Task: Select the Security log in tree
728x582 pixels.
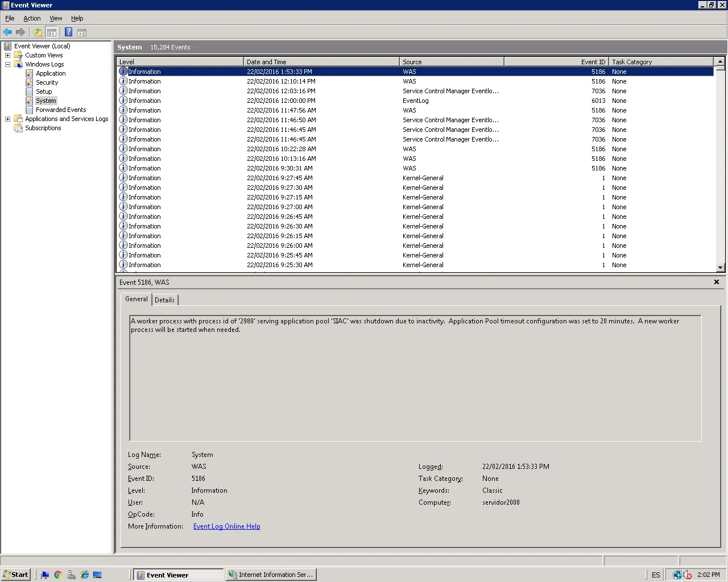Action: [47, 82]
